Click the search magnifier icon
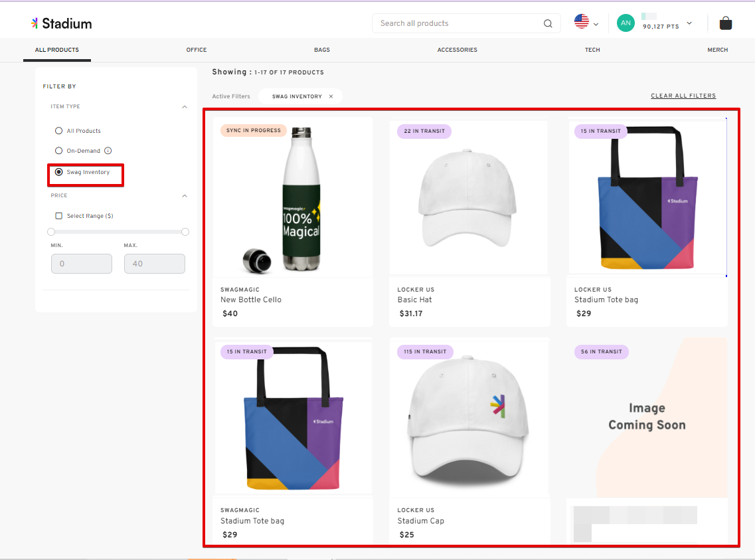This screenshot has width=755, height=560. coord(548,23)
